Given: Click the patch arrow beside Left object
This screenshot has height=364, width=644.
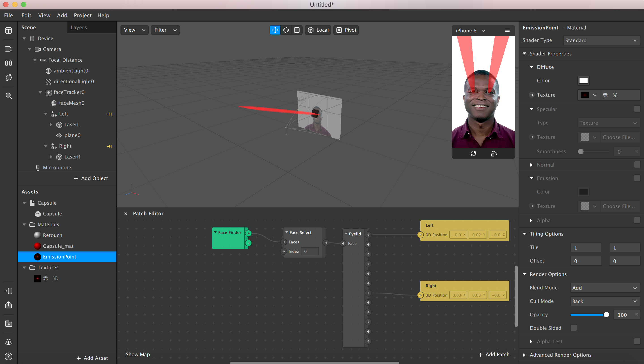Looking at the screenshot, I should (109, 114).
